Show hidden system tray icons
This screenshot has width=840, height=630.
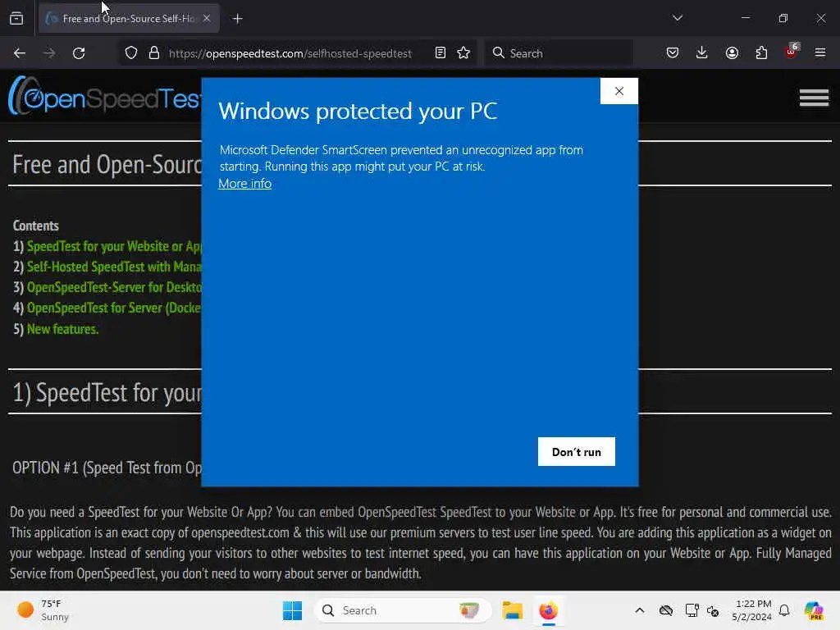[x=640, y=610]
